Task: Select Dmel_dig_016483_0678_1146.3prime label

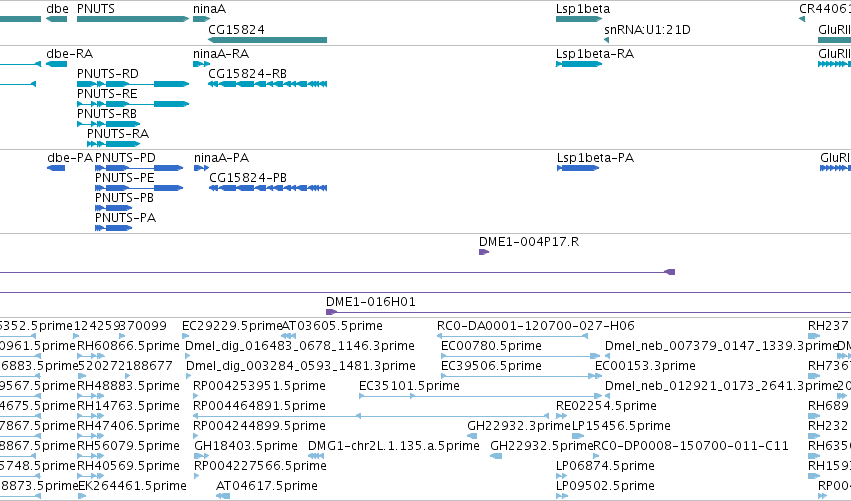Action: coord(300,346)
